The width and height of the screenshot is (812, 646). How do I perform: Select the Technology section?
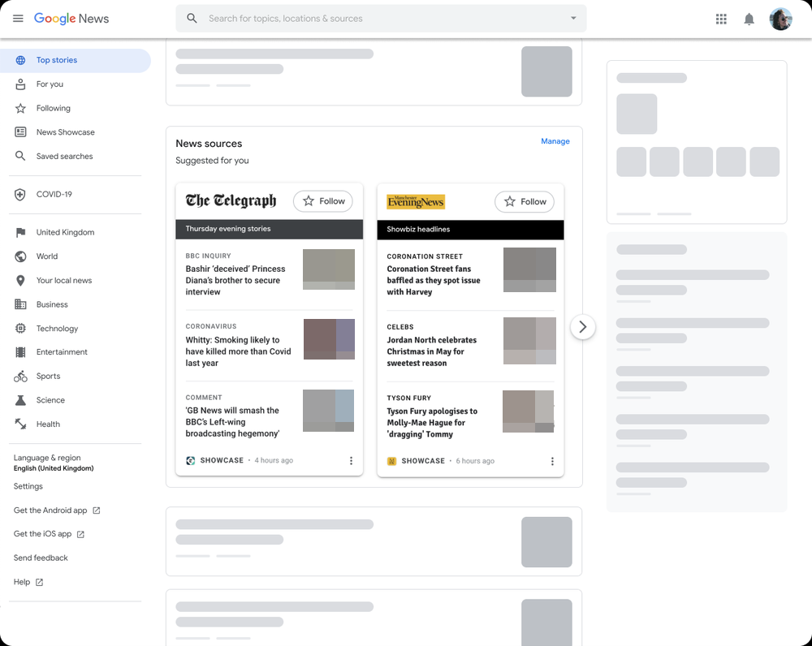pyautogui.click(x=56, y=328)
